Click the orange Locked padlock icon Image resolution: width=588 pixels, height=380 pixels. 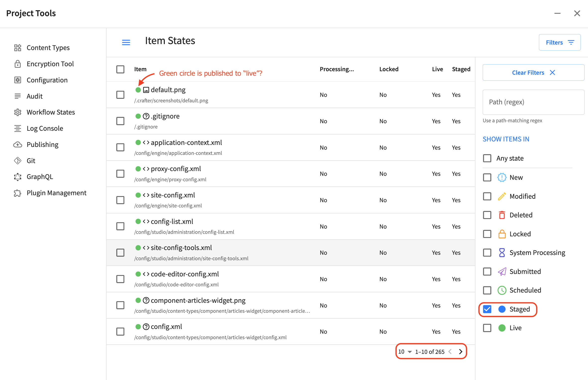click(x=502, y=234)
